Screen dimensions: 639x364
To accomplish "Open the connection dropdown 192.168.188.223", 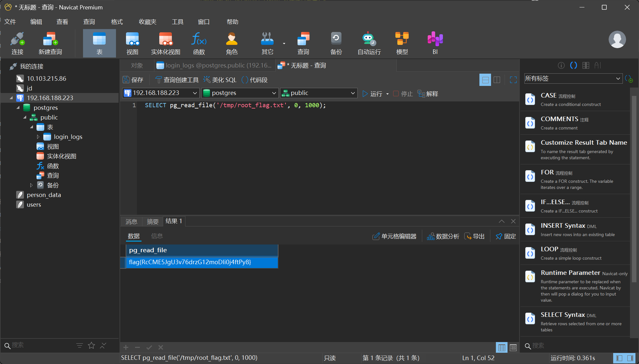I will (x=161, y=93).
